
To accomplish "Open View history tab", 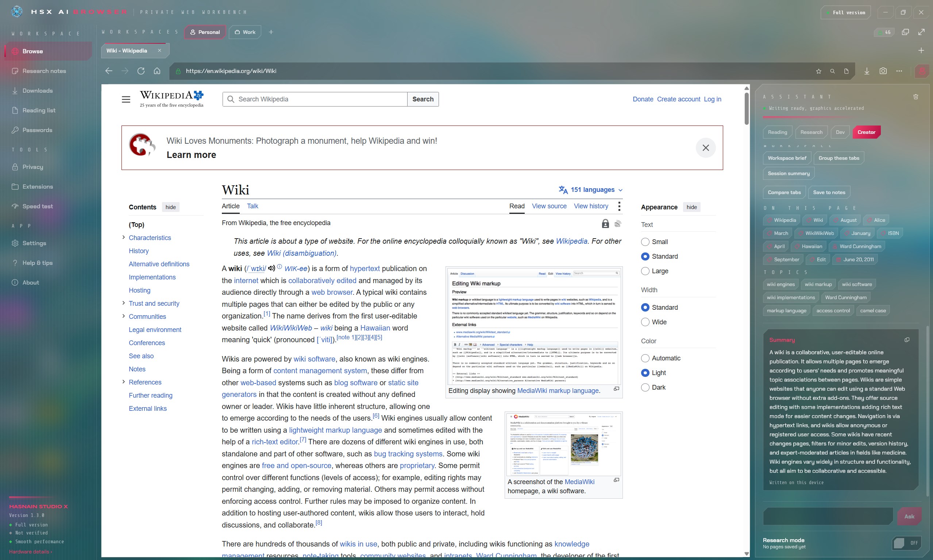I will tap(591, 206).
